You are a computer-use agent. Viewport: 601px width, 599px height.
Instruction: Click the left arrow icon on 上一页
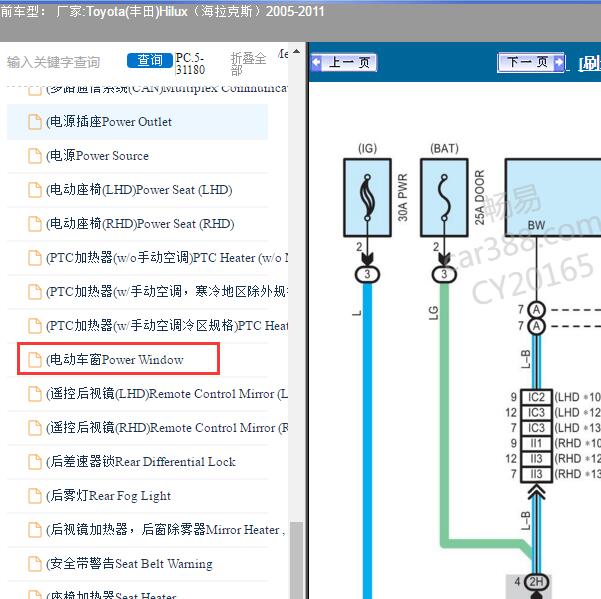317,62
